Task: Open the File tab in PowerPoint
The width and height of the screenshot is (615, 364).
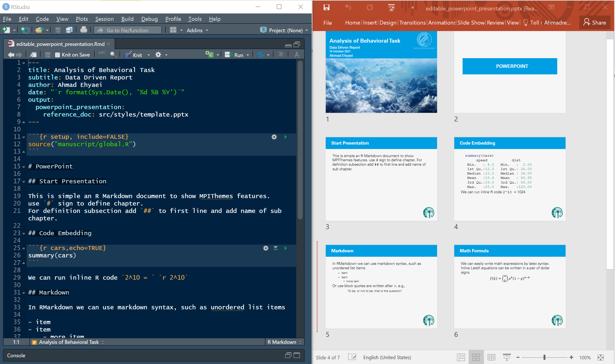Action: [x=328, y=23]
